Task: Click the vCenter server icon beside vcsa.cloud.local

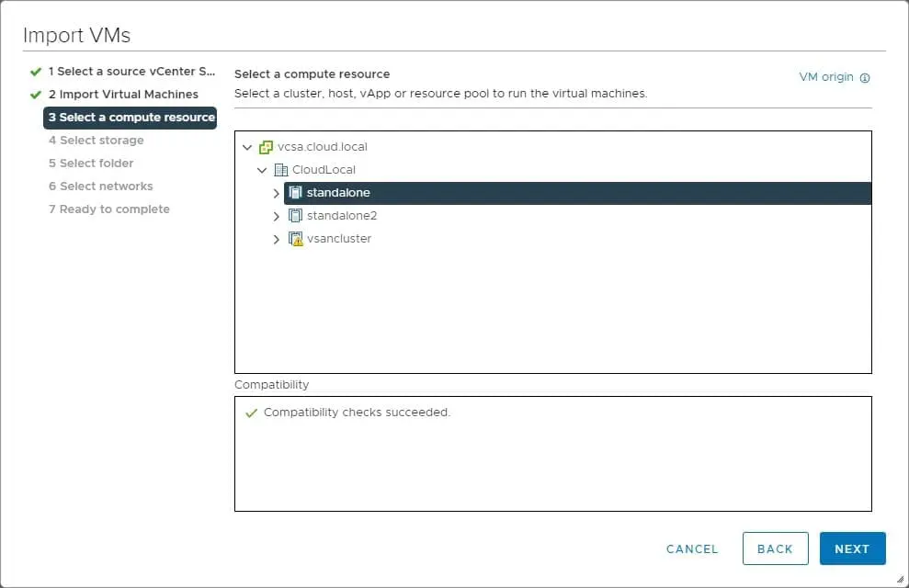Action: [267, 147]
